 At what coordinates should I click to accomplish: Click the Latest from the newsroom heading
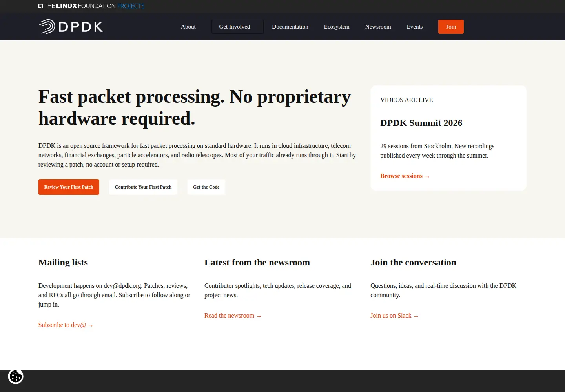coord(257,262)
